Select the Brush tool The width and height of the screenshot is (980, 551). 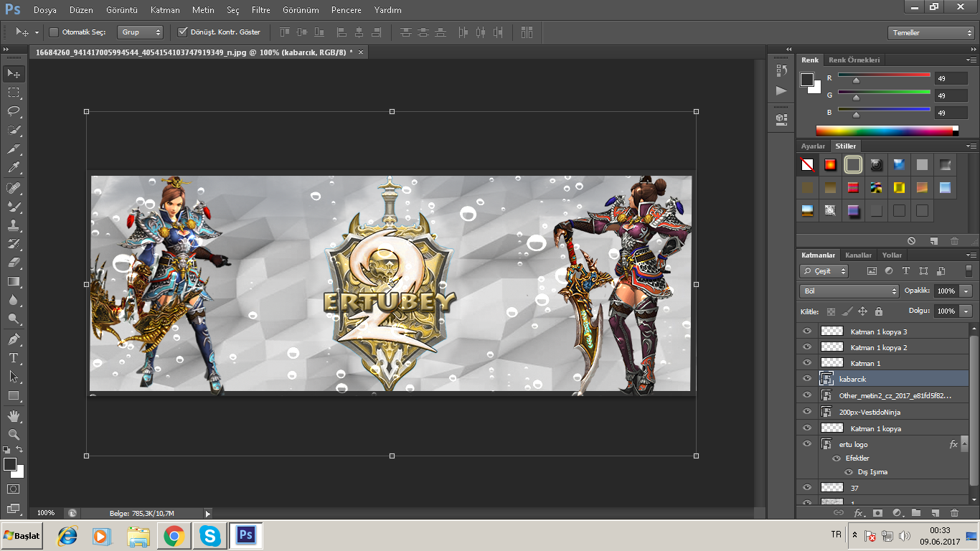tap(14, 206)
